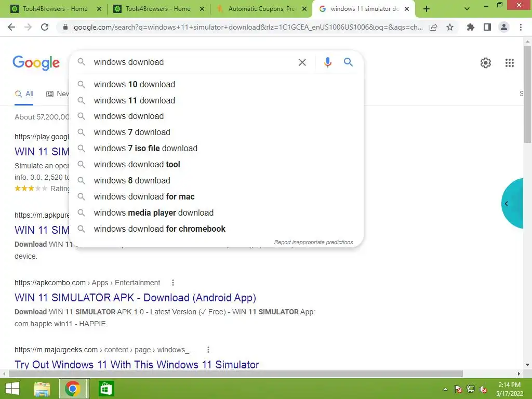
Task: Open Google quick settings gear
Action: pyautogui.click(x=486, y=63)
